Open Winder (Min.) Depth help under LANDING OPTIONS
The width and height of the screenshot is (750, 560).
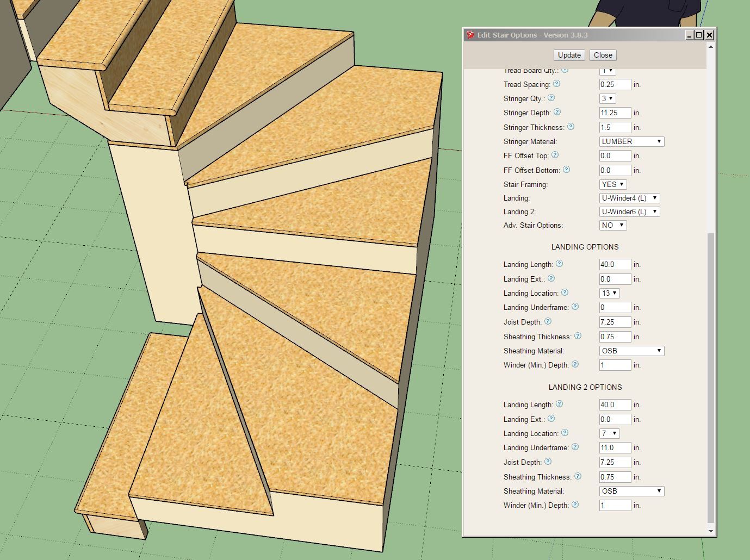pyautogui.click(x=575, y=364)
